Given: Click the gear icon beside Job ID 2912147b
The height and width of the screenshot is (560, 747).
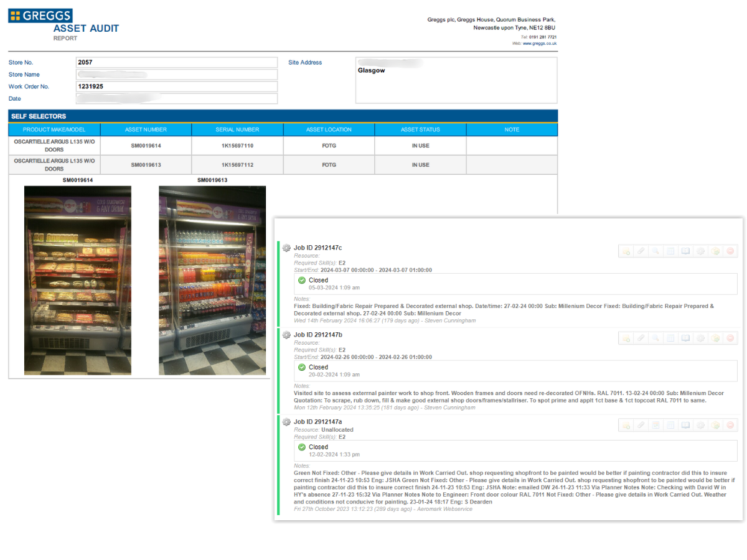Looking at the screenshot, I should [286, 335].
